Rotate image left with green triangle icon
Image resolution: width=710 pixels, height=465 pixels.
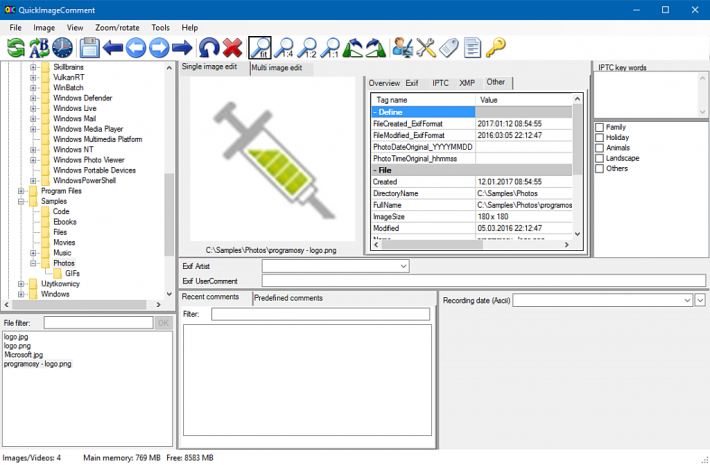pos(352,48)
